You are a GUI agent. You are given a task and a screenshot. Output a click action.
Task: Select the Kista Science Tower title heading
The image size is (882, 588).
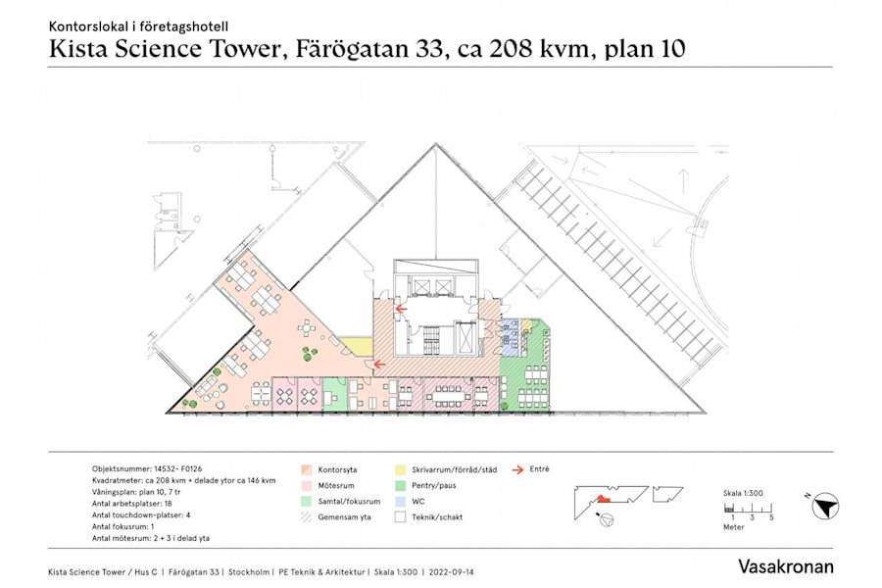tap(372, 46)
